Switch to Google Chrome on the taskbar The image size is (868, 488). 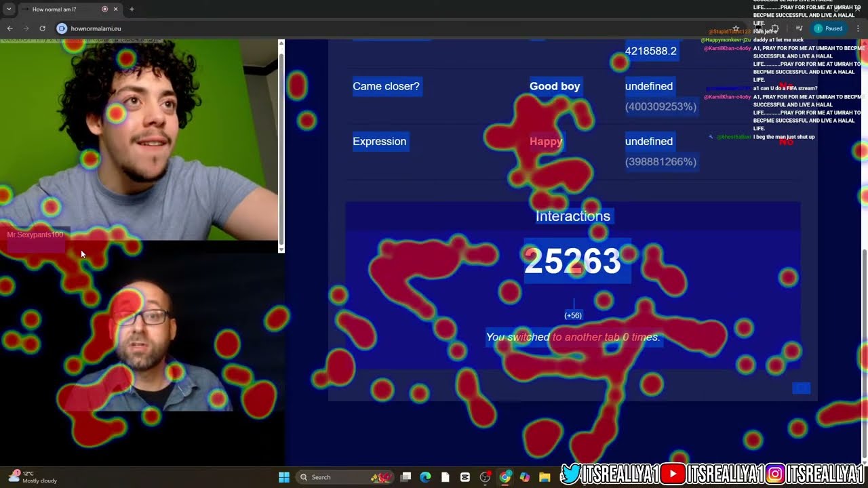tap(505, 477)
